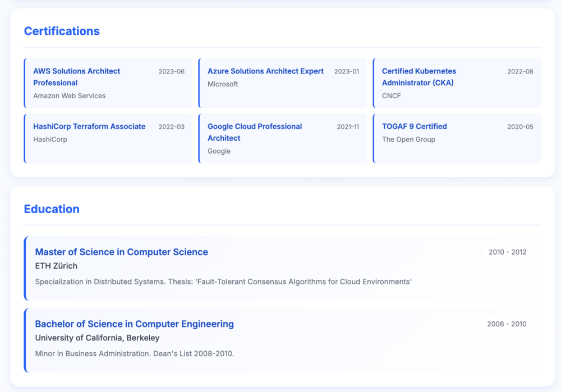Click the ETH Zürich institution name
This screenshot has height=392, width=561.
(x=56, y=266)
